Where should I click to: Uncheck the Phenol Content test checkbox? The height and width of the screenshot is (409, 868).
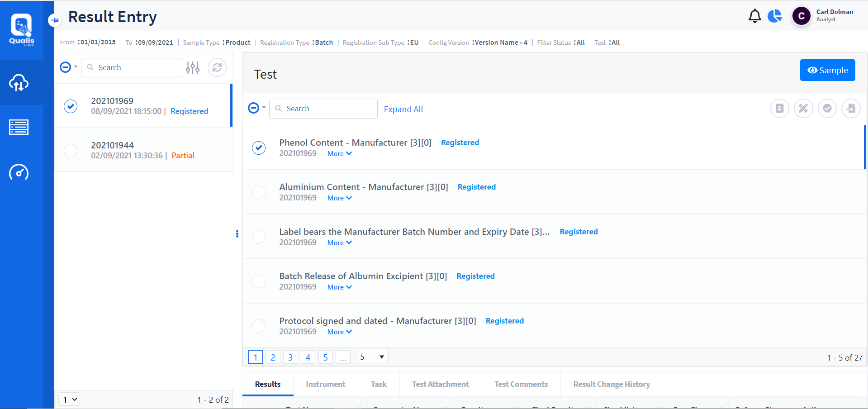(259, 148)
